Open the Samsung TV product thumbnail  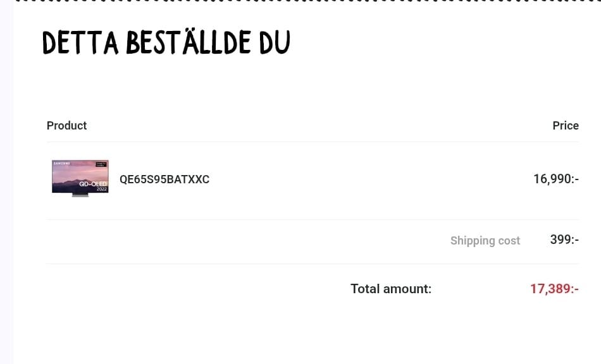[80, 177]
